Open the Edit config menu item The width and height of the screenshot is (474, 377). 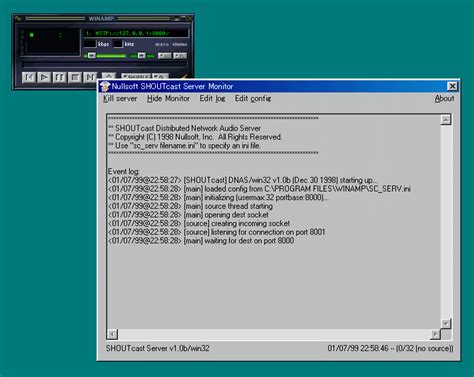pos(253,99)
